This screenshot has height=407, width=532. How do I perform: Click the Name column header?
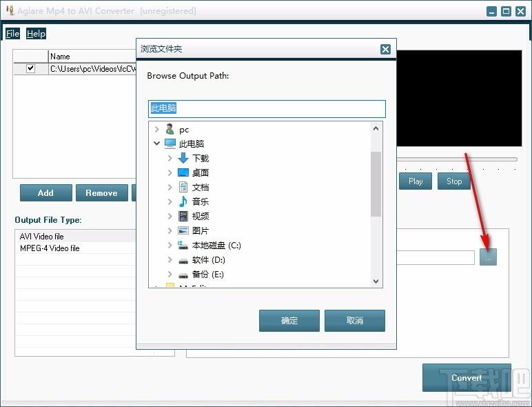[92, 57]
